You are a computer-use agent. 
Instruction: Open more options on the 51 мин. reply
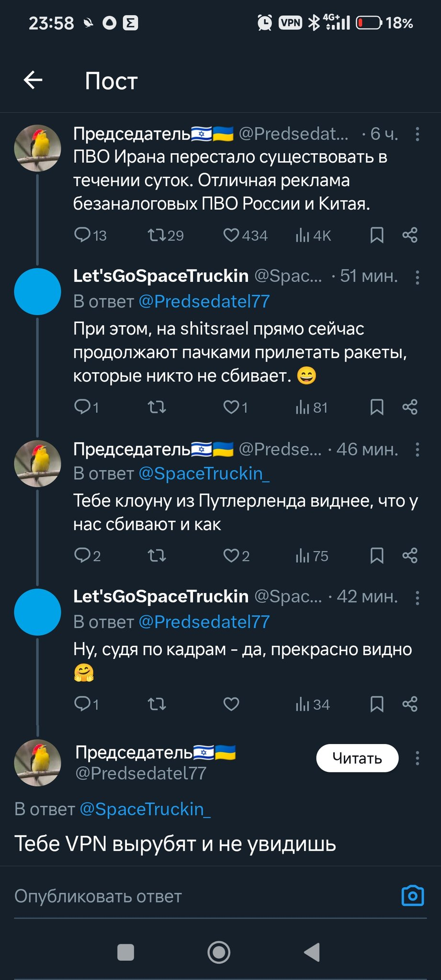click(x=418, y=278)
